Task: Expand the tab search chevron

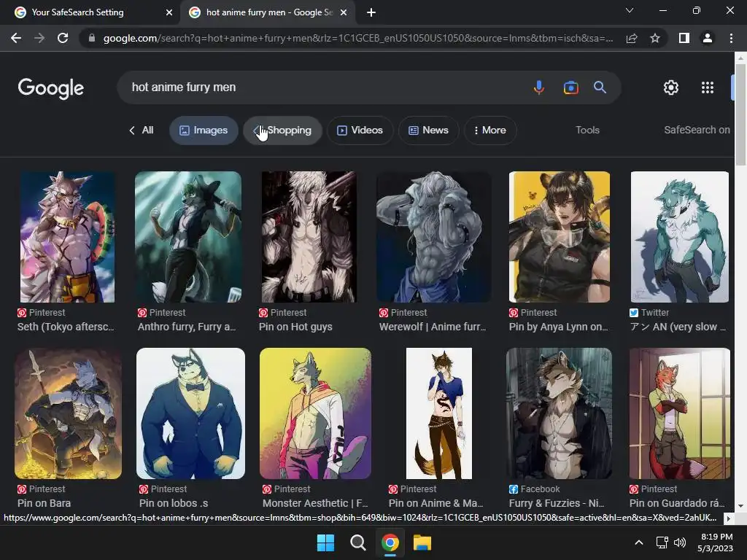Action: pyautogui.click(x=630, y=10)
